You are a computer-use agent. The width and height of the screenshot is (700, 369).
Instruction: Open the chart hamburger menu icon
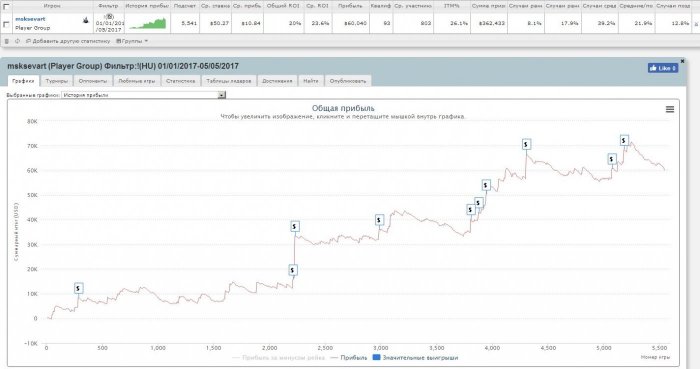tap(670, 109)
